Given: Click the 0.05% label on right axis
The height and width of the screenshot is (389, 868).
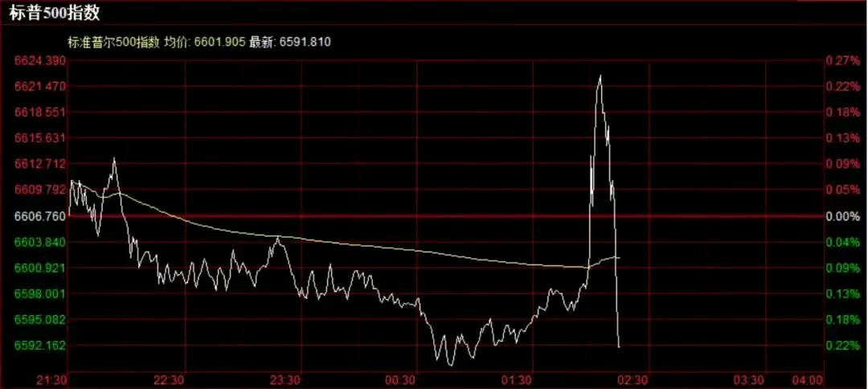Looking at the screenshot, I should (x=842, y=190).
